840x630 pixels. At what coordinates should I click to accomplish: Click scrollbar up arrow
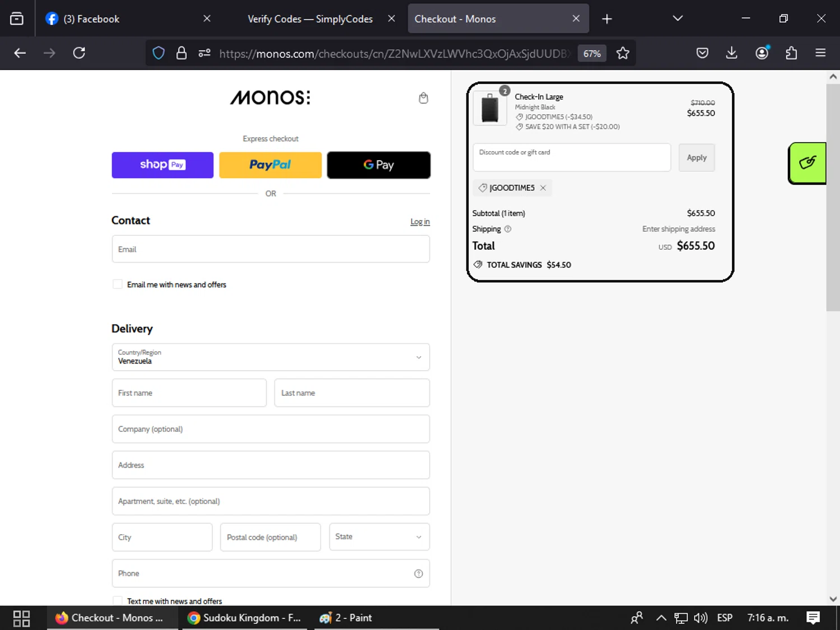[833, 77]
